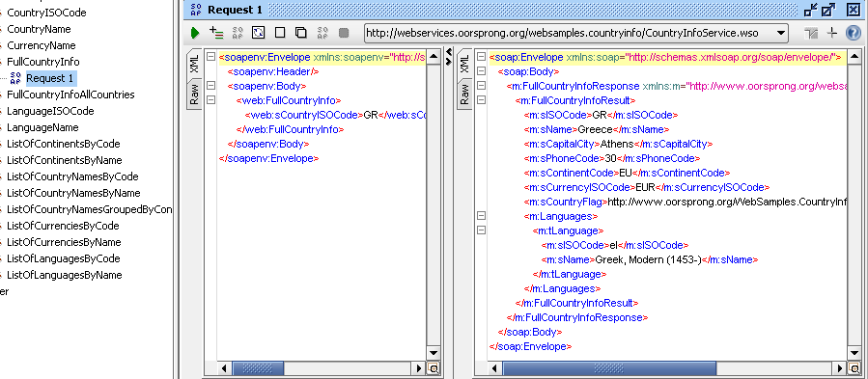868x379 pixels.
Task: Click the request editor scroll-down arrow
Action: (x=434, y=354)
